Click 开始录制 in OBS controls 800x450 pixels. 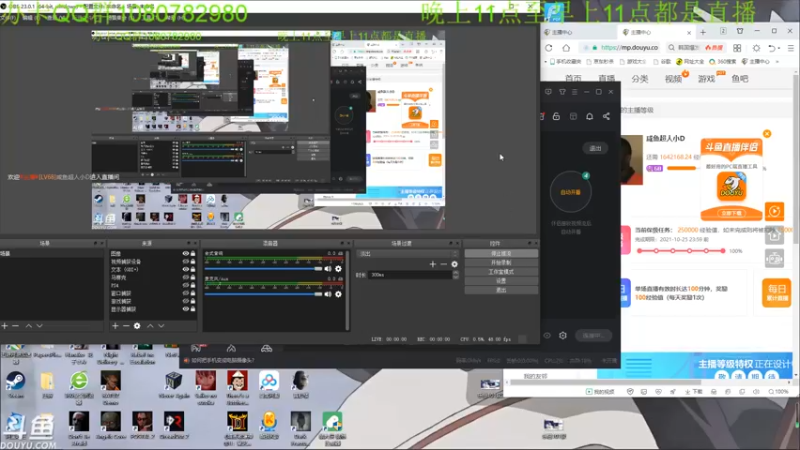(501, 263)
